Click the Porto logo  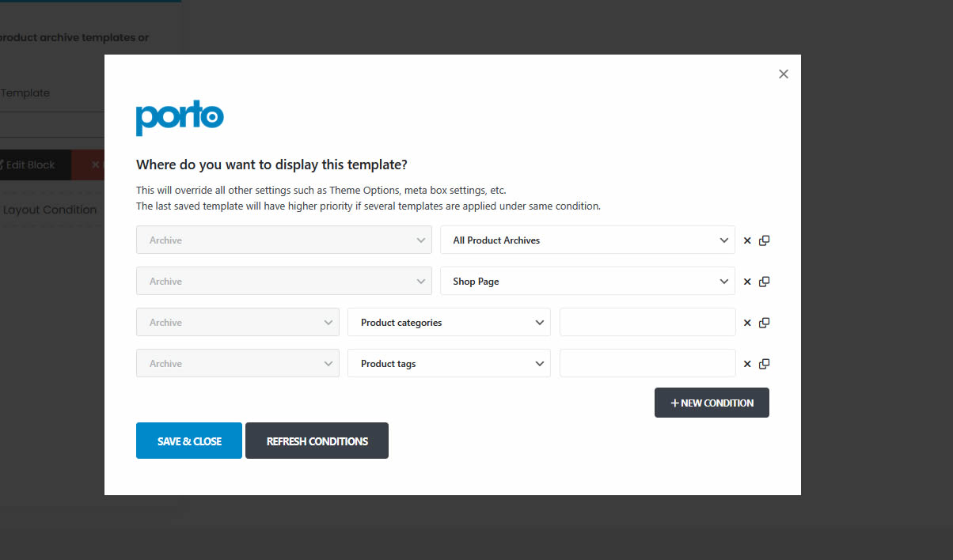(x=180, y=117)
